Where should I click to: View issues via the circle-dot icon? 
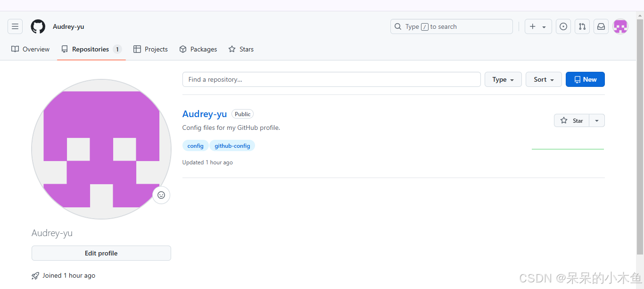click(563, 26)
